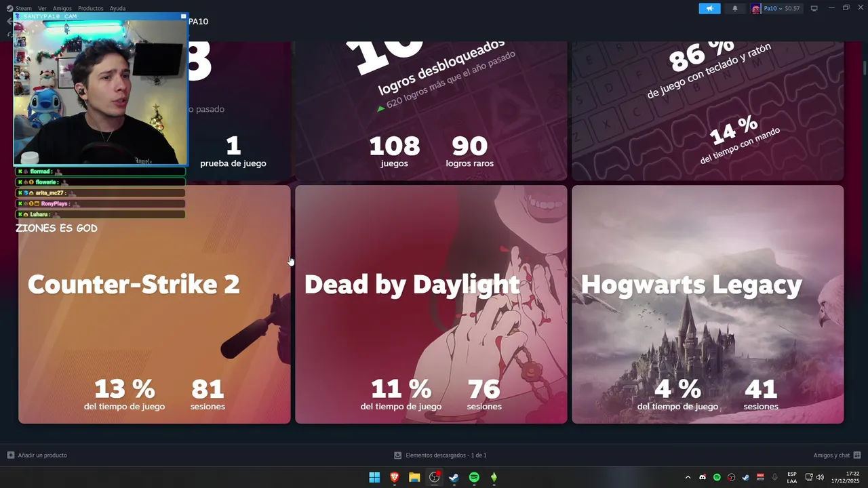The width and height of the screenshot is (868, 488).
Task: Click the Spotify tray icon
Action: pos(717,477)
